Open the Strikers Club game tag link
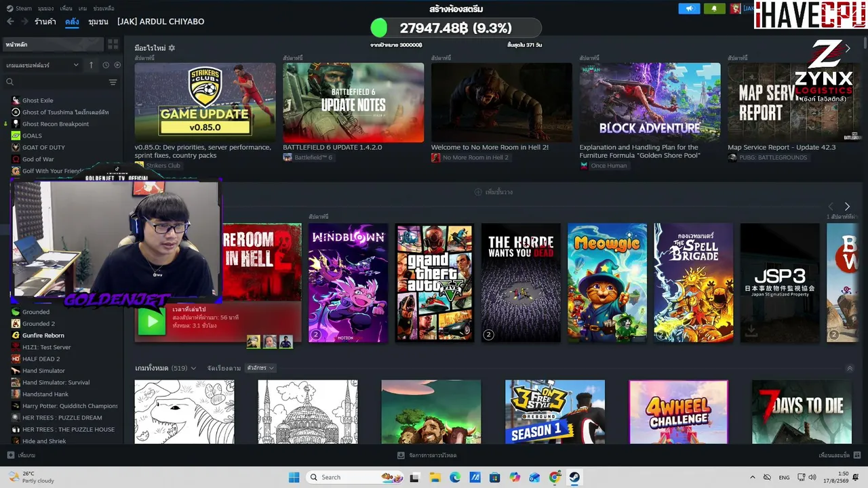The width and height of the screenshot is (868, 488). pyautogui.click(x=157, y=166)
